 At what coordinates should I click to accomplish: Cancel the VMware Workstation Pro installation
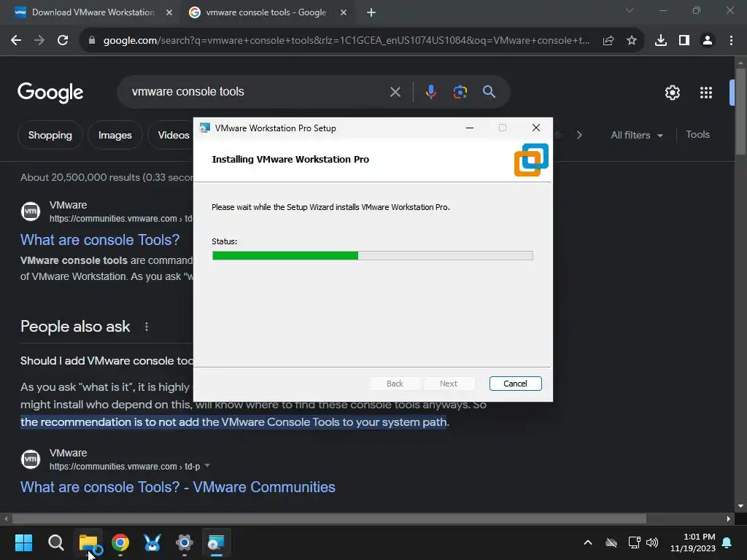515,384
